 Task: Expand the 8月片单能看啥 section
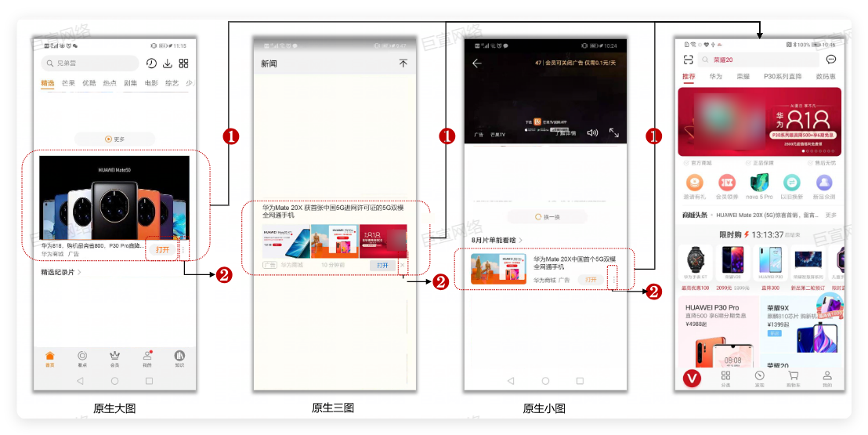[497, 240]
